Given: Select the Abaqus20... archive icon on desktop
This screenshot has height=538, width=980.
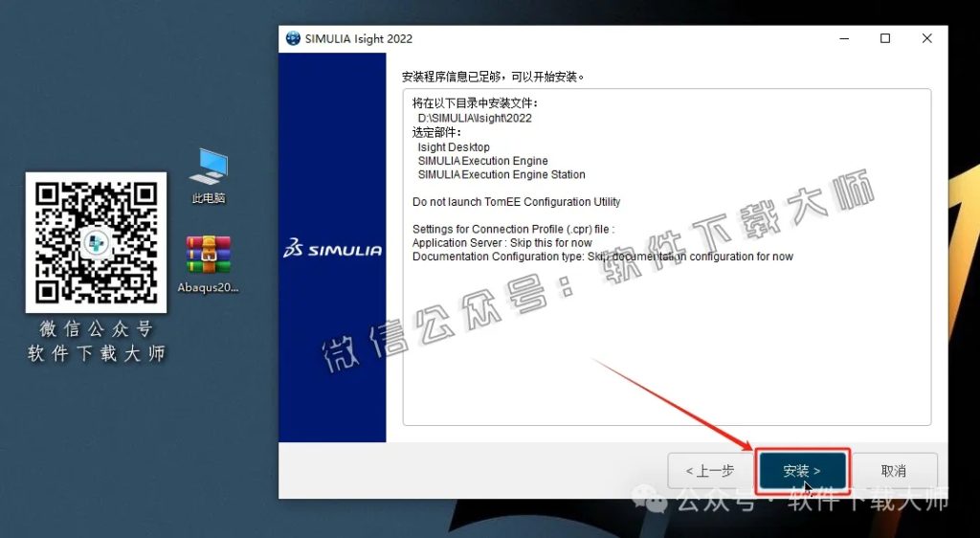Looking at the screenshot, I should click(x=208, y=263).
